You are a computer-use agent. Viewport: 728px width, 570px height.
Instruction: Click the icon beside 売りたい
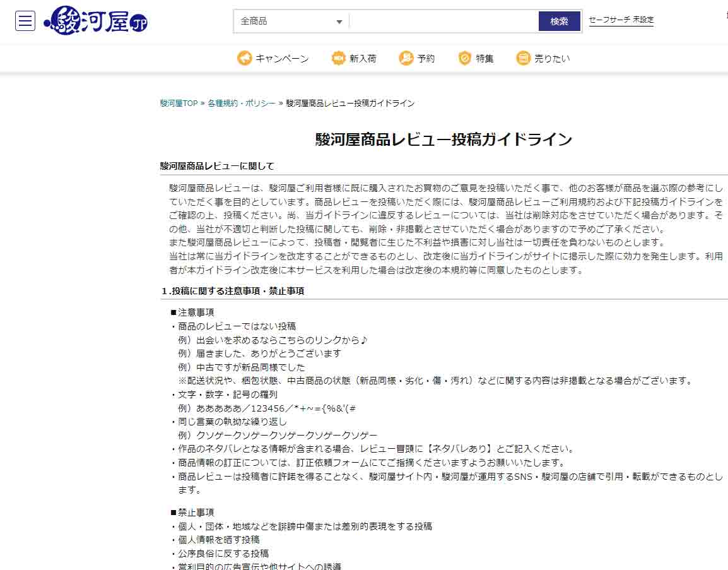(x=523, y=58)
